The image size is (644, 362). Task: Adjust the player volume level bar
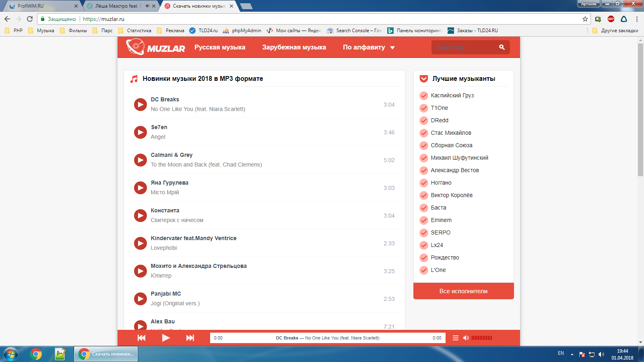(482, 338)
